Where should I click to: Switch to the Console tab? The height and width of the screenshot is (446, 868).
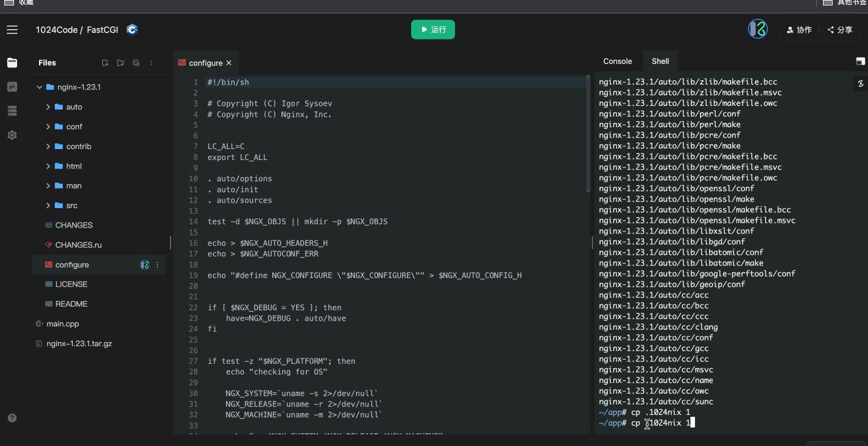[x=617, y=61]
